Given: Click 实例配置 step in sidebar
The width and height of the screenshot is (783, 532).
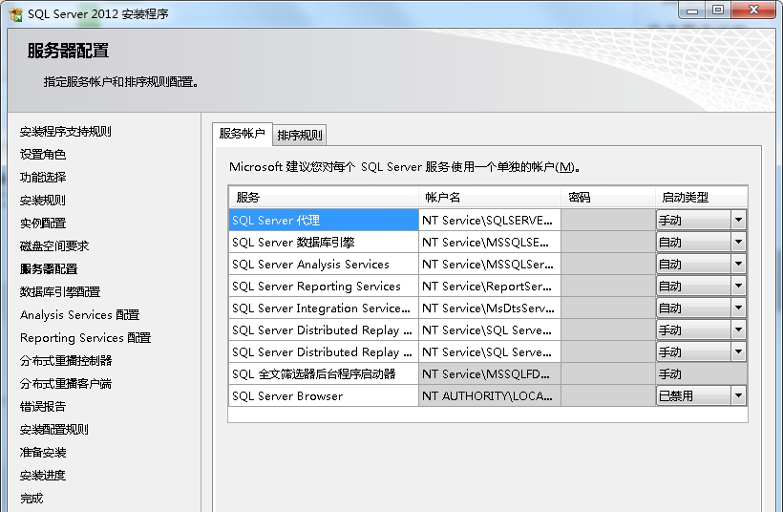Looking at the screenshot, I should pos(43,223).
